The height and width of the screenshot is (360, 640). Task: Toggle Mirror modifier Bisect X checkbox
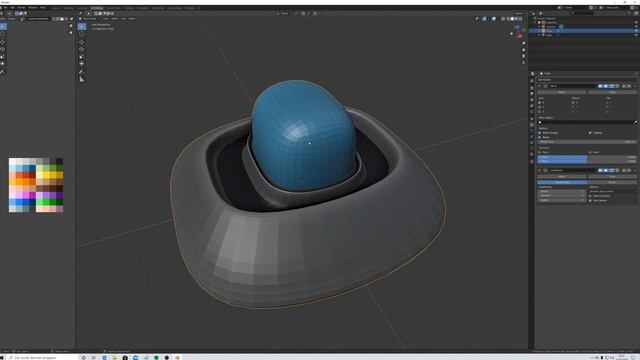tap(573, 102)
